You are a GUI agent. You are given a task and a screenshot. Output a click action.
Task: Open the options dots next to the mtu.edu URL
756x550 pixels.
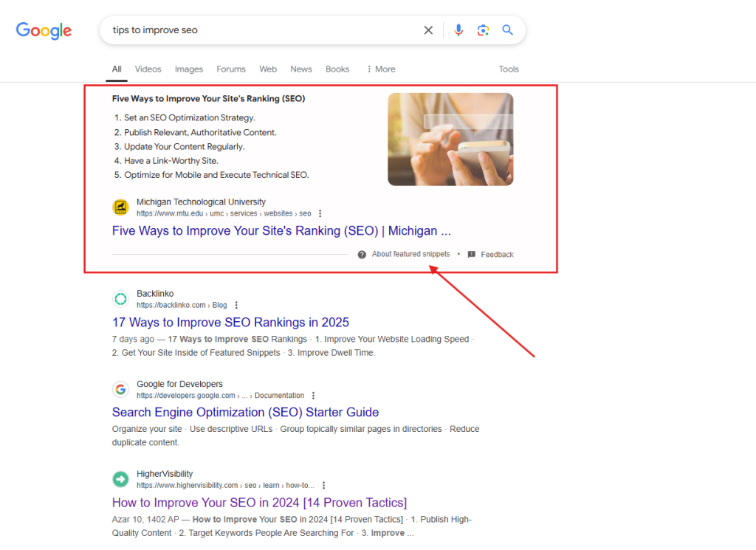320,213
